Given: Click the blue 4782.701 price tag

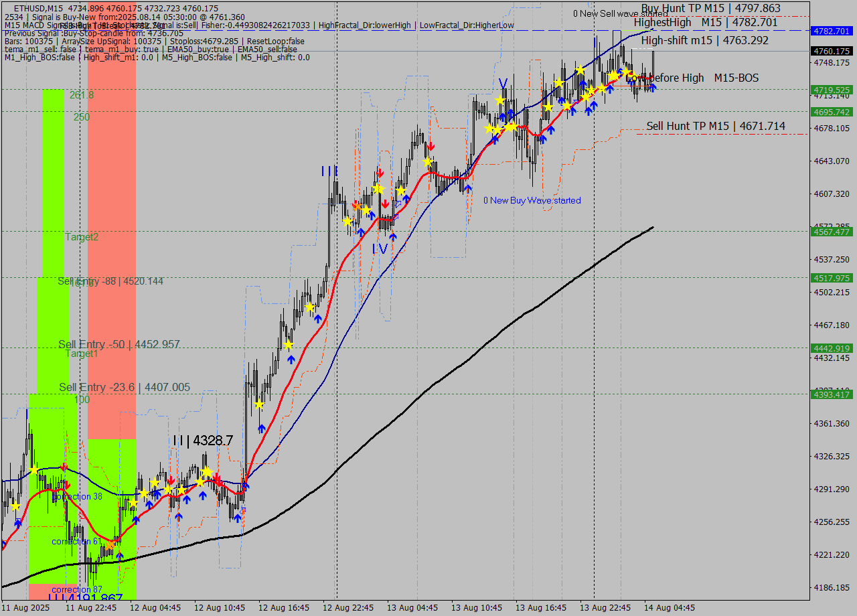Looking at the screenshot, I should click(x=831, y=31).
